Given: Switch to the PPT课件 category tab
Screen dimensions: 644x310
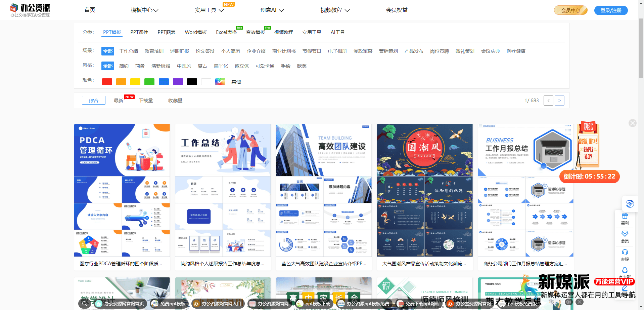Looking at the screenshot, I should [139, 32].
